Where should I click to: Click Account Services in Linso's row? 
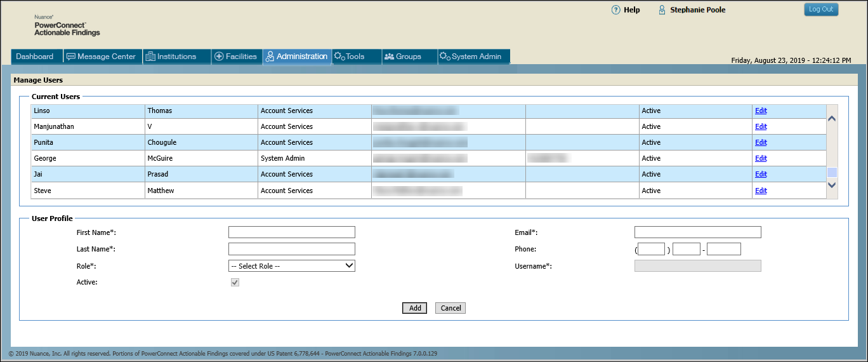pyautogui.click(x=315, y=111)
